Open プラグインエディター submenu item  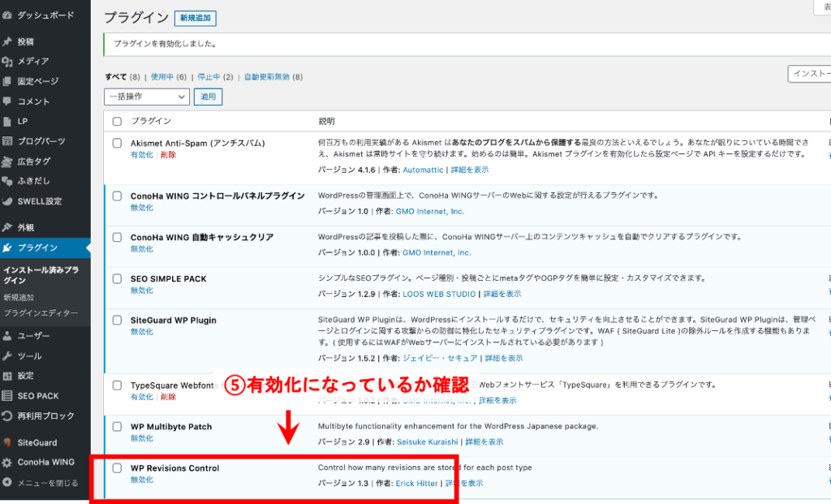[41, 313]
